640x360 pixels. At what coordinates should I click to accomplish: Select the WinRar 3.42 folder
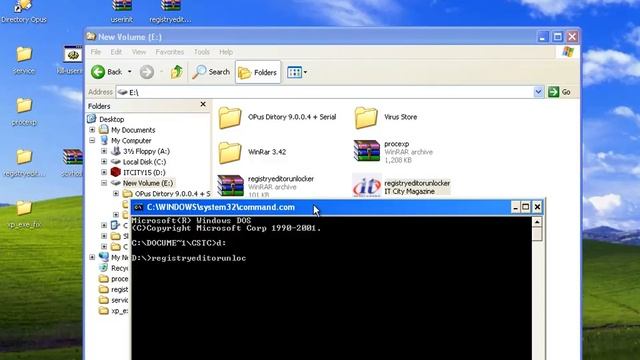pos(252,152)
